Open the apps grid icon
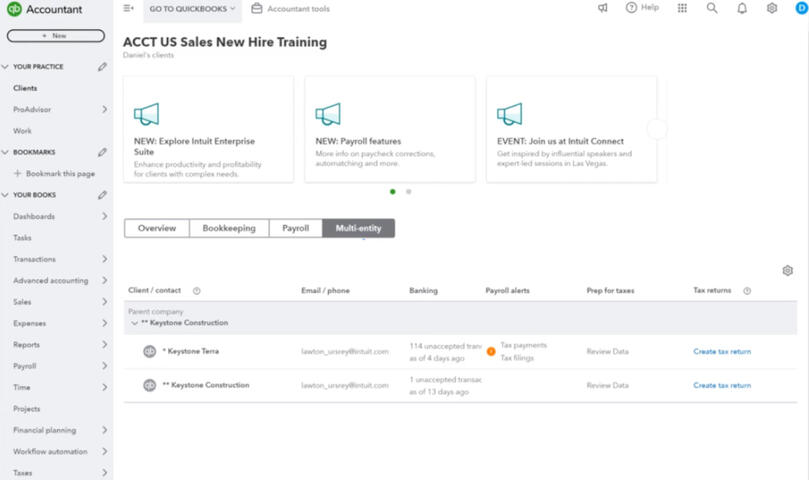Viewport: 809px width, 480px height. [x=682, y=8]
